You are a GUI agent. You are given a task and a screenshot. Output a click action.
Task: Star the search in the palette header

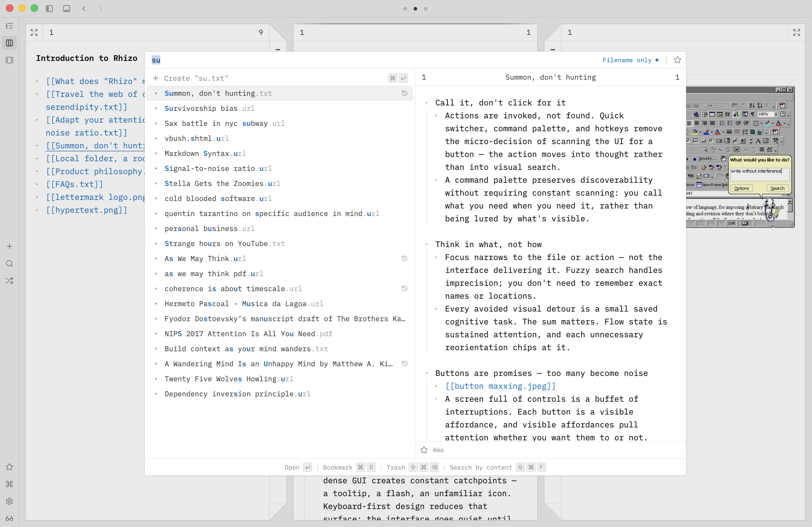tap(677, 60)
